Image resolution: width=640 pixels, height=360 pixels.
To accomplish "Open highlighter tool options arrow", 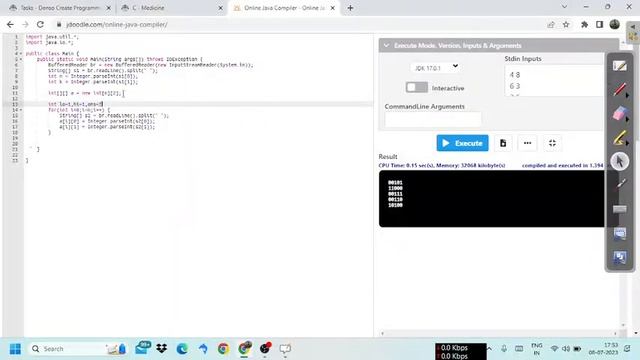I will point(628,143).
